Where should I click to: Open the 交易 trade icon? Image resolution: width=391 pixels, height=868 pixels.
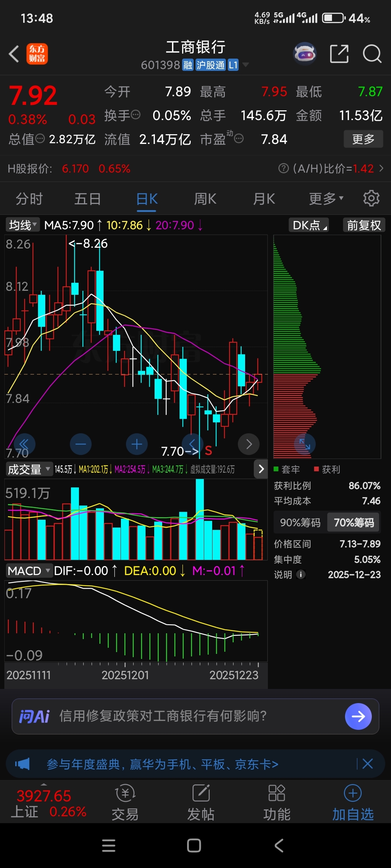125,802
